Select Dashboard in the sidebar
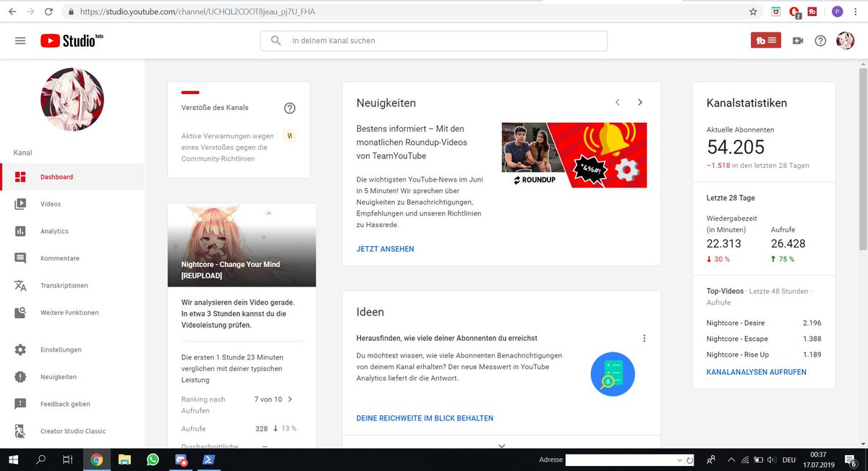Screen dimensions: 868x471 click(72, 177)
